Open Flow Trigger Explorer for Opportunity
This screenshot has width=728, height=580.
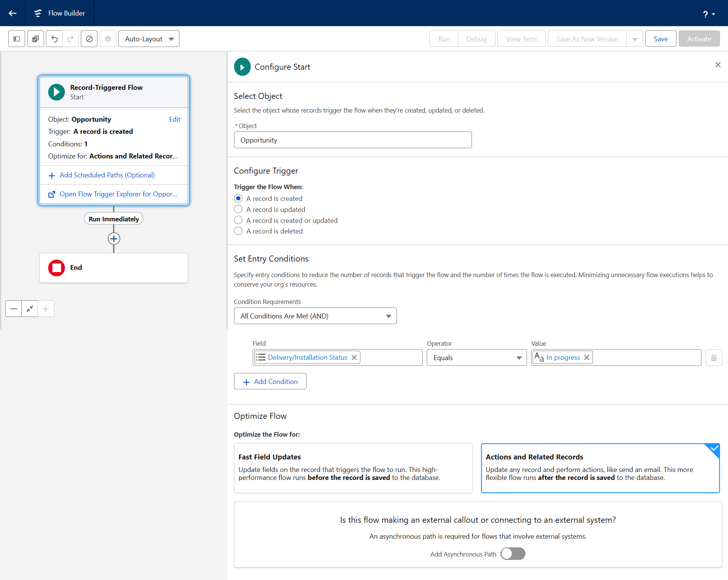(118, 194)
